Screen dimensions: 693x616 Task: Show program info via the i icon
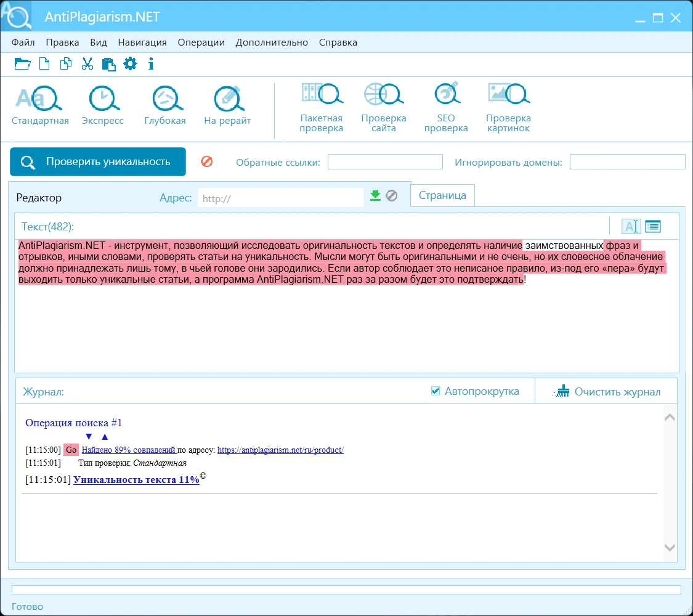151,64
